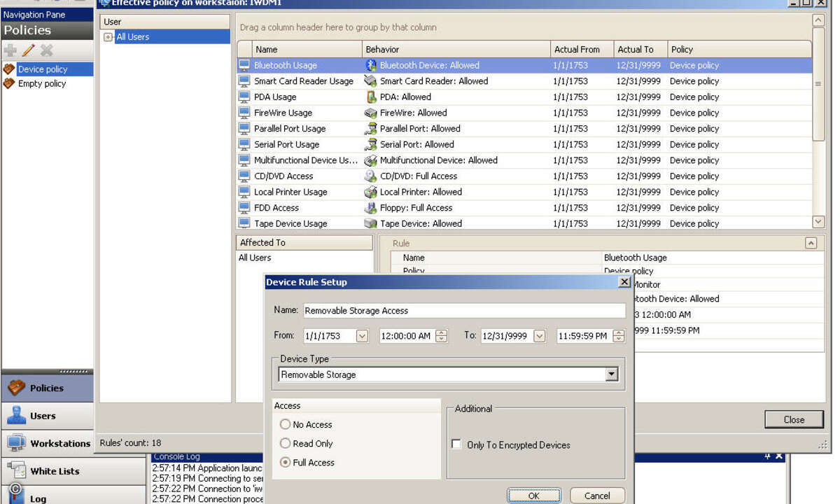Click the Bluetooth icon in Behavior column
This screenshot has width=840, height=504.
pyautogui.click(x=371, y=65)
